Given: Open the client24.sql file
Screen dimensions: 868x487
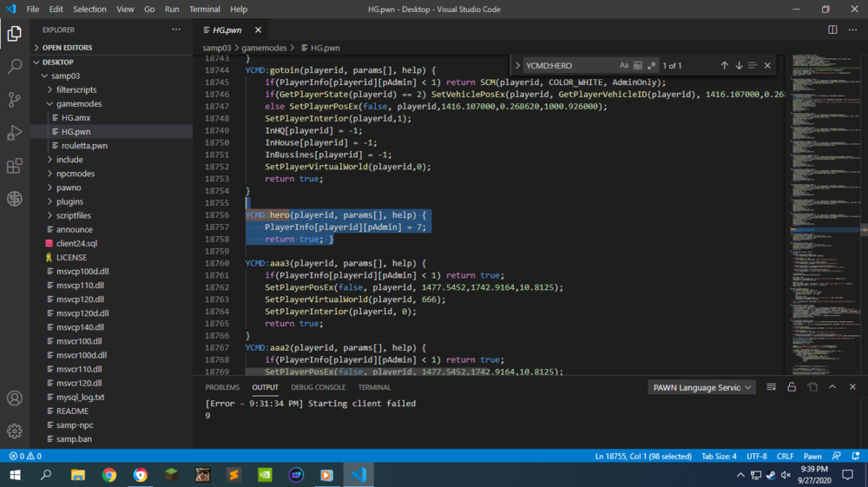Looking at the screenshot, I should (111, 243).
